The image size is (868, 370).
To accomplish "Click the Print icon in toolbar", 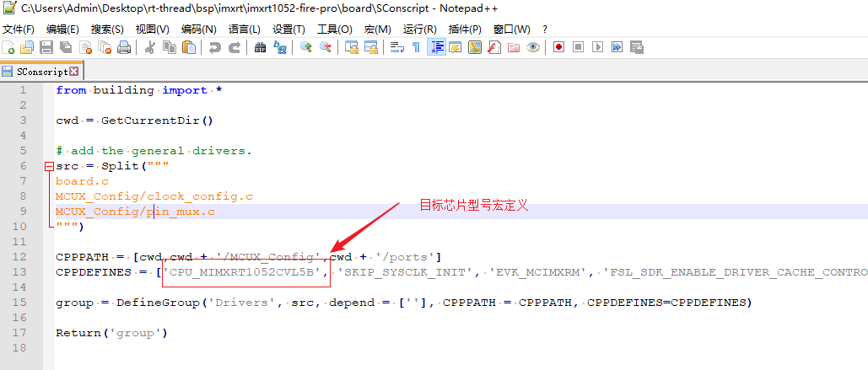I will tap(124, 48).
